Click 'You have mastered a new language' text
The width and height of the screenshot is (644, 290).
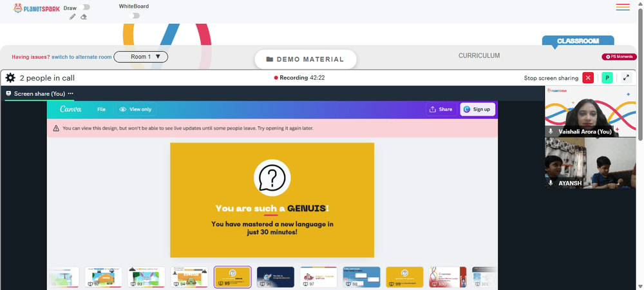(x=272, y=228)
